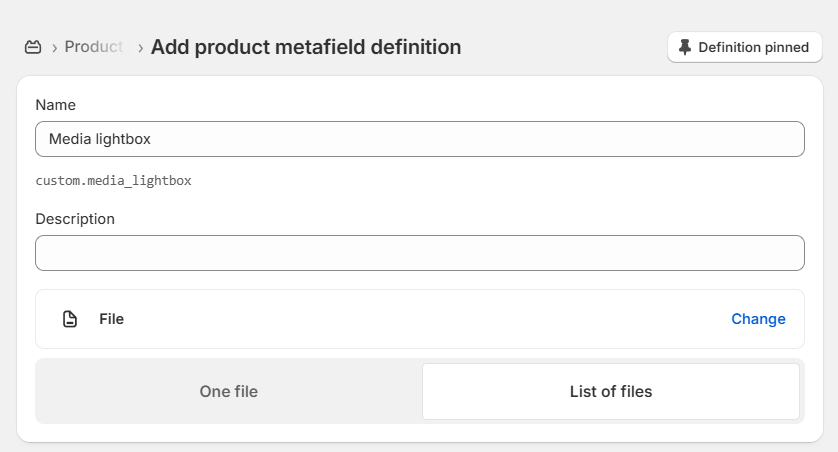Click the pin icon in Definition pinned
The image size is (838, 452).
point(685,47)
